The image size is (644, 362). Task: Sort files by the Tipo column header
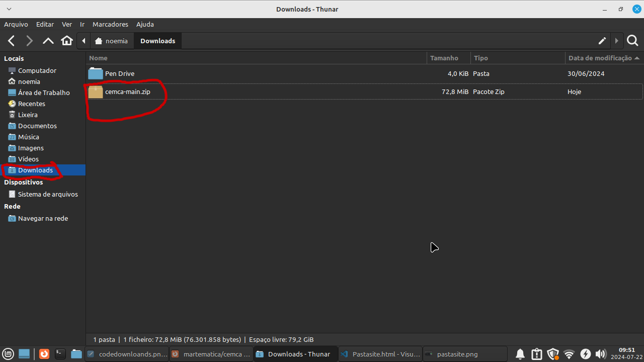518,58
